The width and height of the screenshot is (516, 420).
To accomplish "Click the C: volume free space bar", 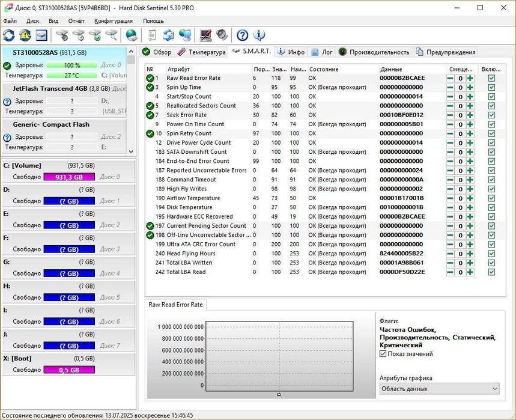I will pyautogui.click(x=68, y=177).
